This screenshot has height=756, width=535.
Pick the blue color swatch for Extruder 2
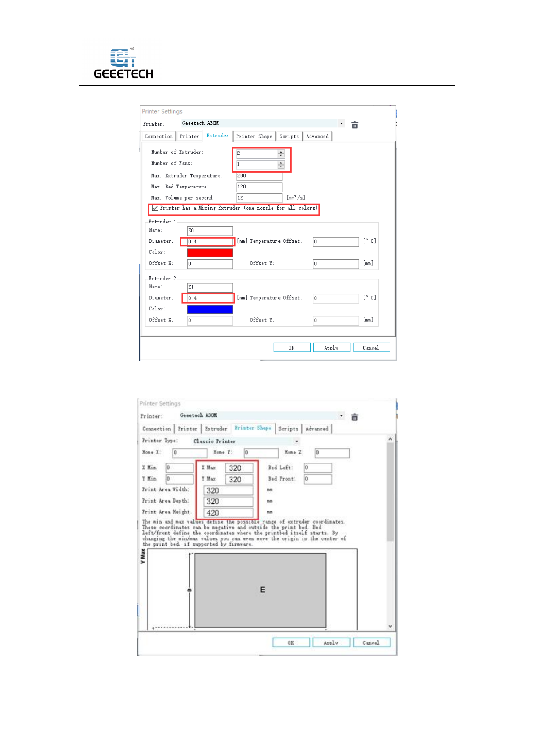tap(210, 309)
